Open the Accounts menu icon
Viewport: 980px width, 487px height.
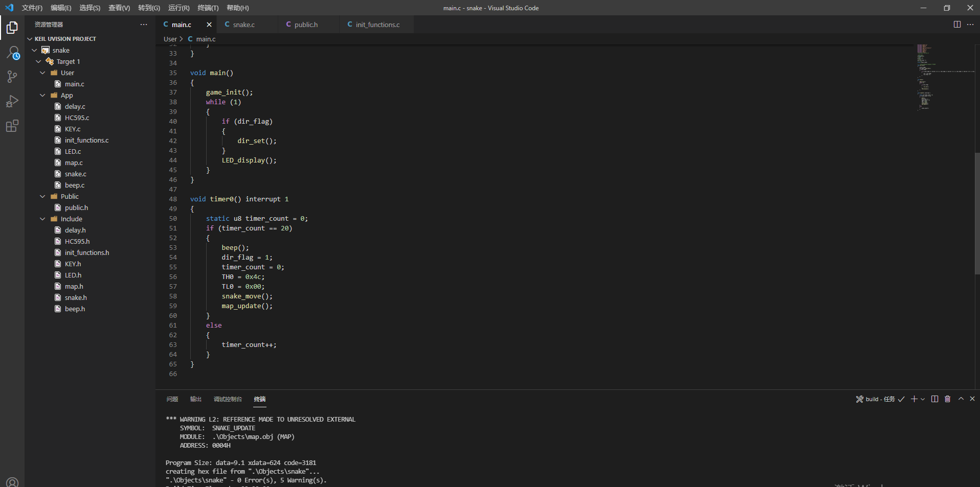click(12, 482)
